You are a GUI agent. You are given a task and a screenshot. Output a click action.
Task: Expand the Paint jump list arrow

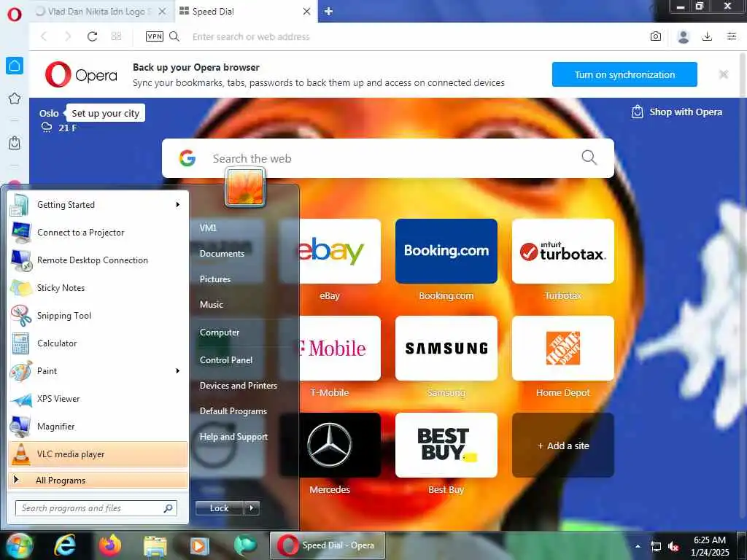178,371
